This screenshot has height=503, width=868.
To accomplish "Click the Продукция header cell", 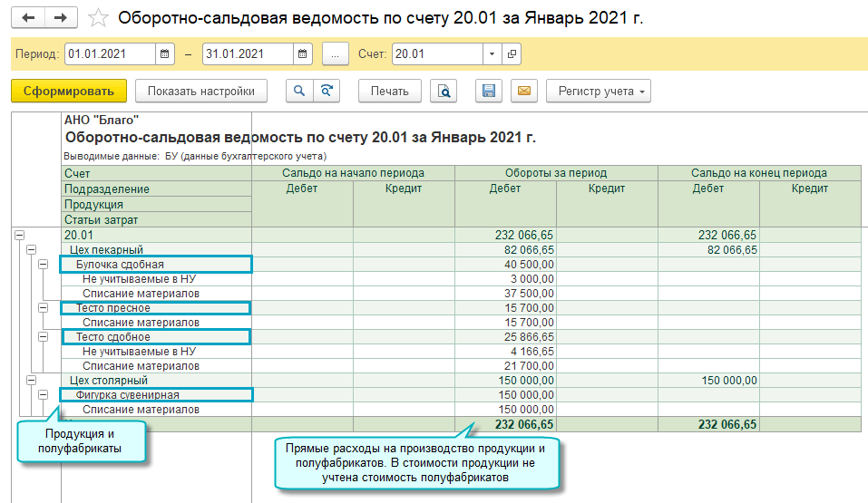I will click(x=157, y=204).
